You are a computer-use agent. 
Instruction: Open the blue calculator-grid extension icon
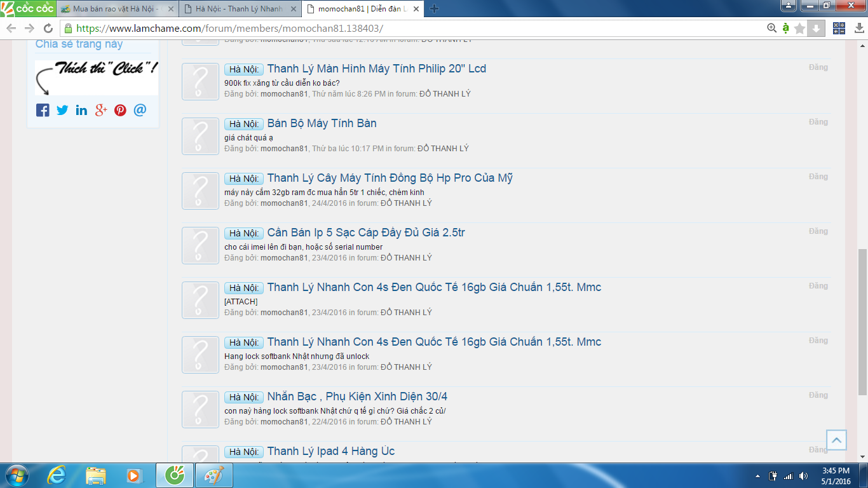pos(839,28)
